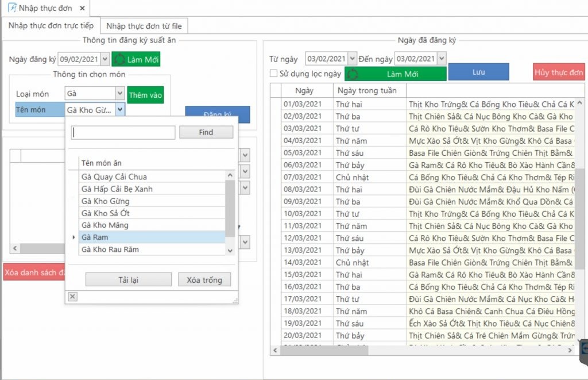Select the Nhập thực đơn trực tiếp tab
Screen dimensions: 588x380
click(x=51, y=26)
